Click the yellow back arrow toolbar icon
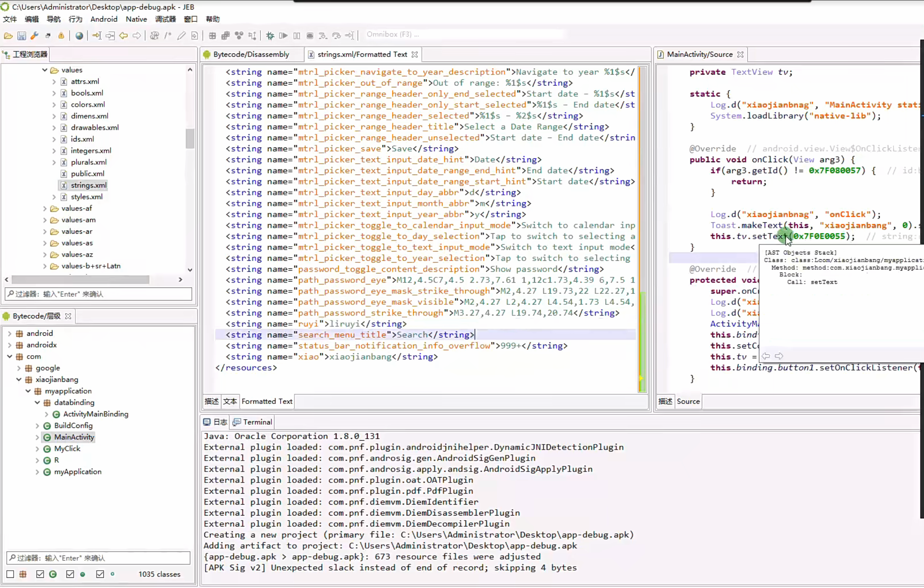 coord(123,36)
